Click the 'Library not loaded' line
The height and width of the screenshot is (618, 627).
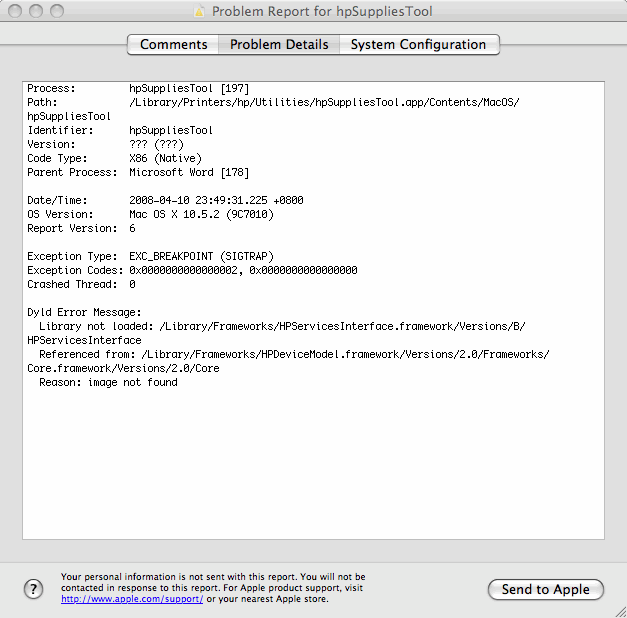point(282,326)
